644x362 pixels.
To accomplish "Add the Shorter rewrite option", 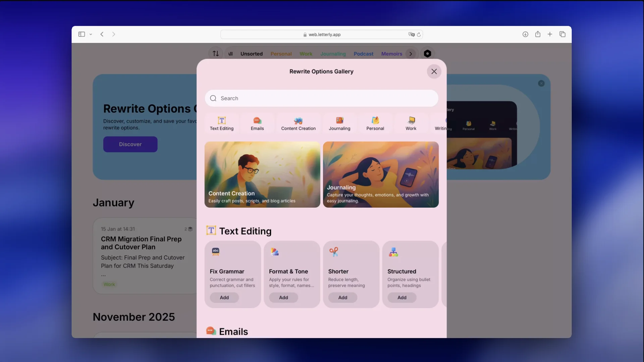I will click(x=342, y=298).
